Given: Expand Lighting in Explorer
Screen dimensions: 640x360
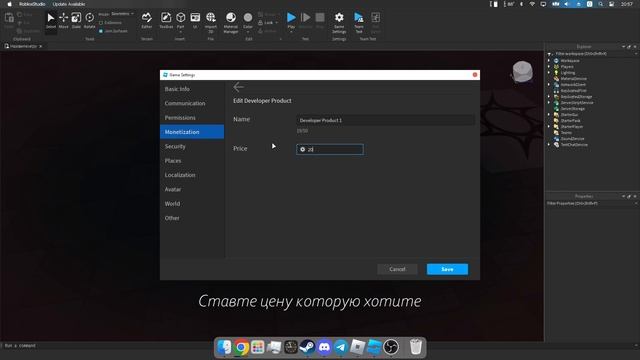Looking at the screenshot, I should (x=549, y=73).
